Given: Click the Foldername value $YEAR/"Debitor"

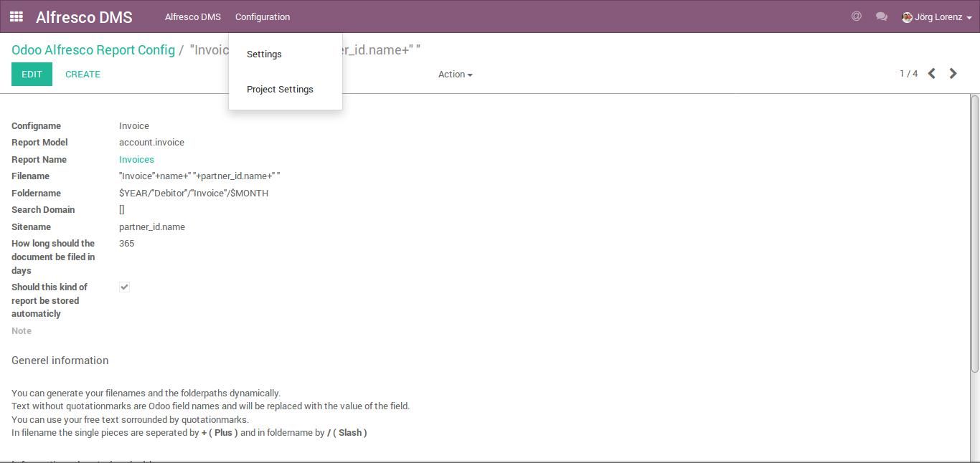Looking at the screenshot, I should pyautogui.click(x=194, y=194).
